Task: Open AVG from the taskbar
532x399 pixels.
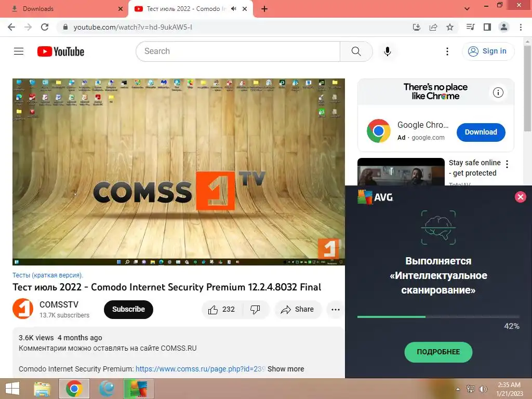Action: click(x=139, y=389)
